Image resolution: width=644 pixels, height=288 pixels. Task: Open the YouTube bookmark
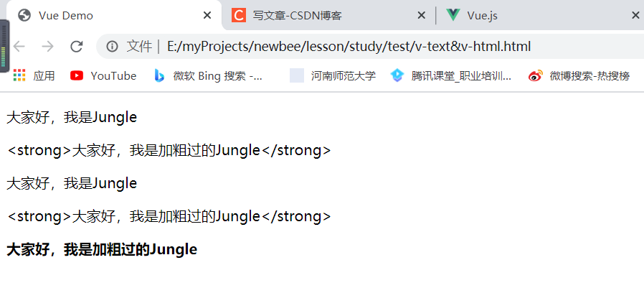pyautogui.click(x=103, y=75)
